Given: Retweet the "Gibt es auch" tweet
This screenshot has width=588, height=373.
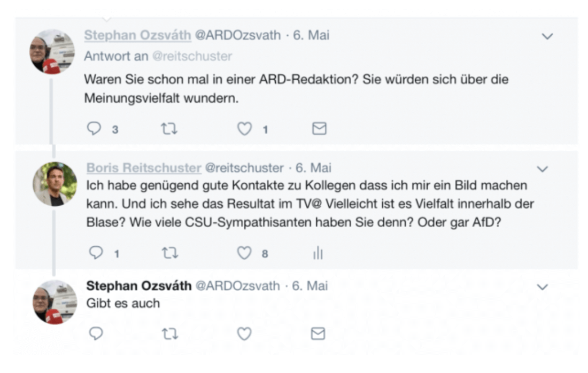Looking at the screenshot, I should coord(169,334).
